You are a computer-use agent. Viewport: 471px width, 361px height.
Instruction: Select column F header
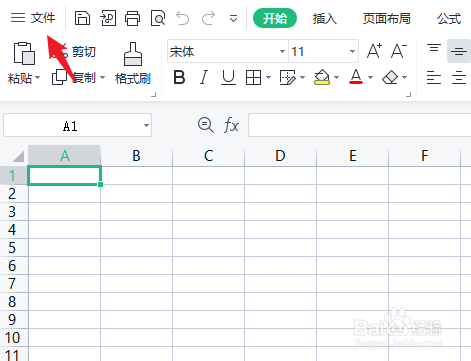coord(424,155)
